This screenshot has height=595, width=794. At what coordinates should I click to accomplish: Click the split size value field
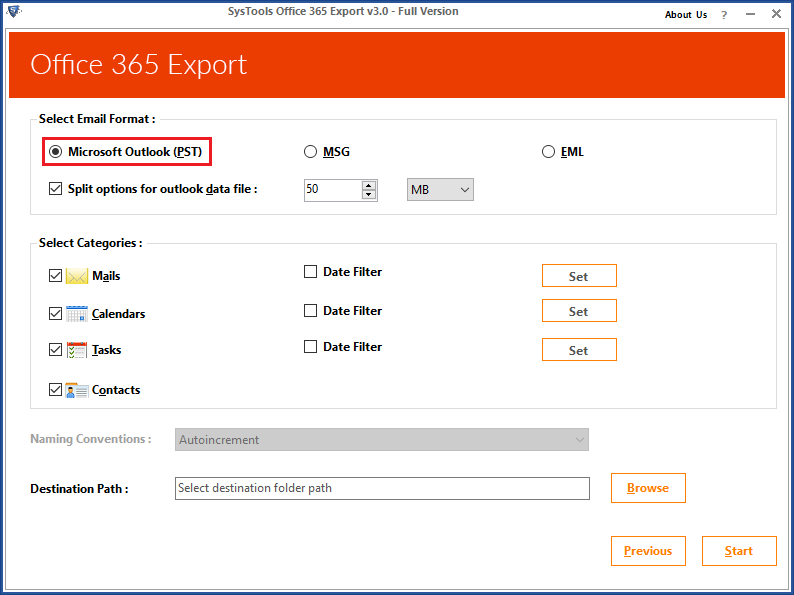333,190
